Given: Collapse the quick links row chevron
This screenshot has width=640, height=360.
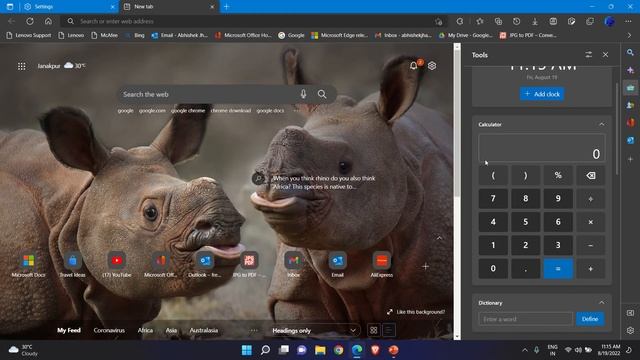Looking at the screenshot, I should tap(439, 238).
